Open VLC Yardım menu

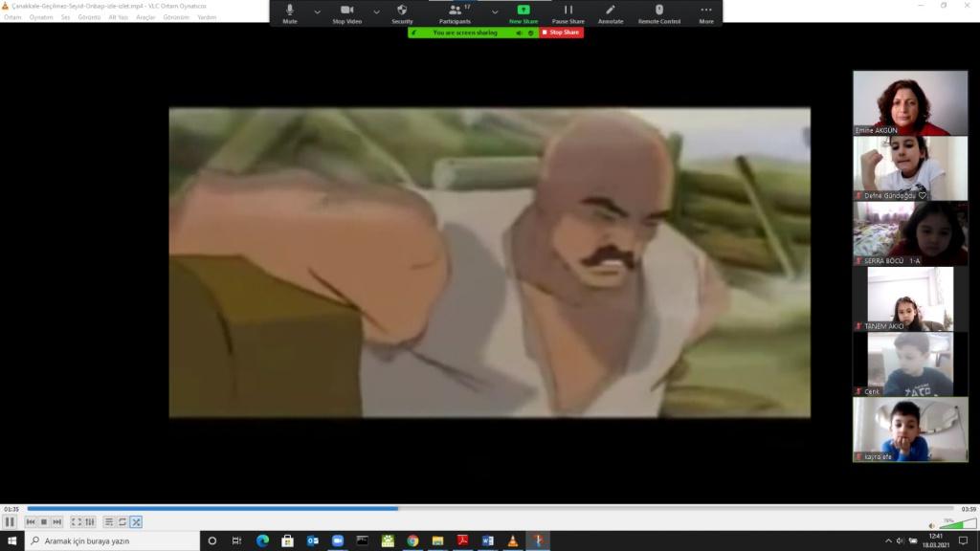[x=207, y=17]
